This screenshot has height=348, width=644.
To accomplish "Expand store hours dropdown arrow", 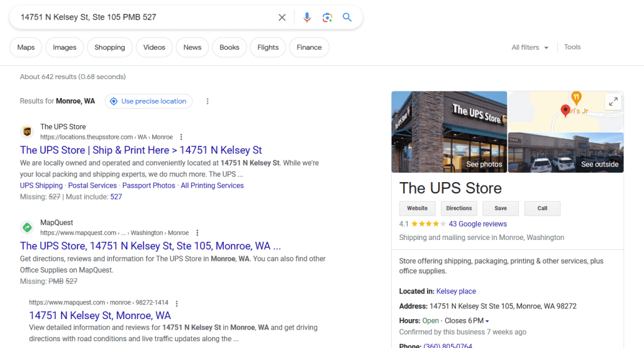I will (487, 321).
